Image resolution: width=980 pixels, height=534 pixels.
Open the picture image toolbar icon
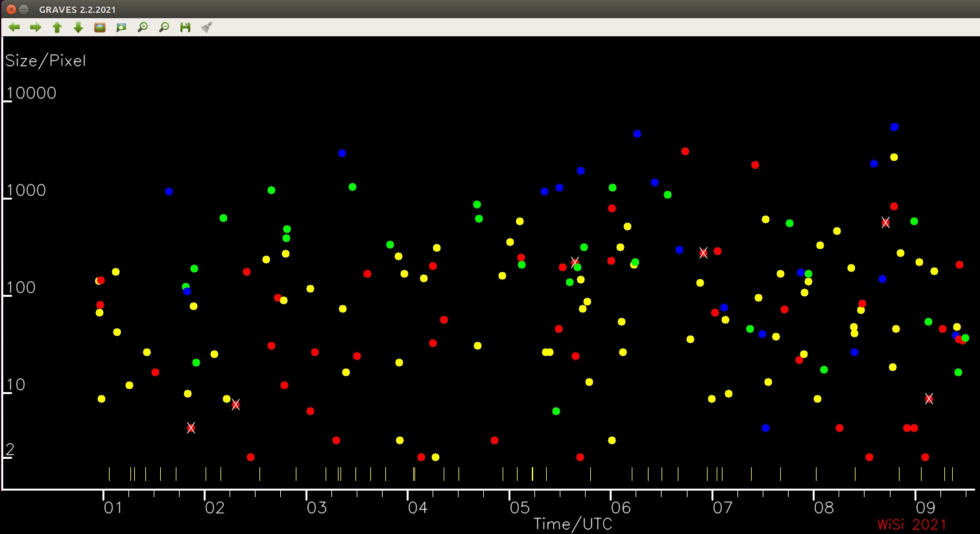tap(100, 27)
